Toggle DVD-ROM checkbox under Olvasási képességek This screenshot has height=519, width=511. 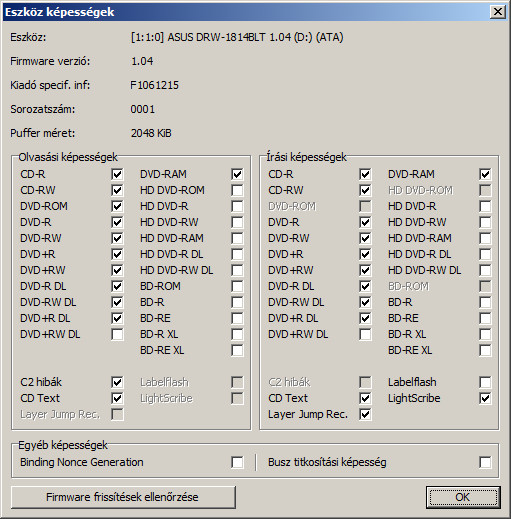click(x=117, y=206)
